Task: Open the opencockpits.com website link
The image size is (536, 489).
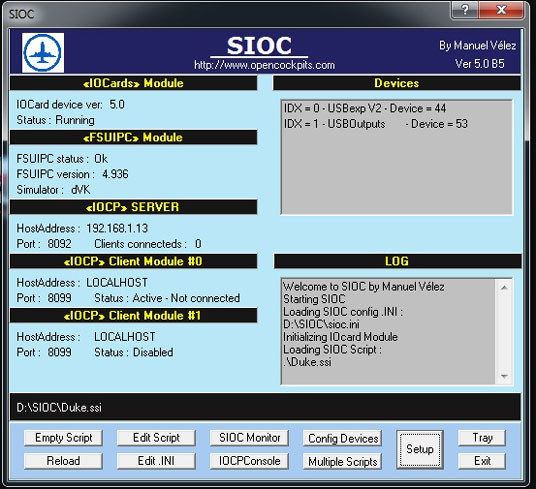Action: point(264,65)
